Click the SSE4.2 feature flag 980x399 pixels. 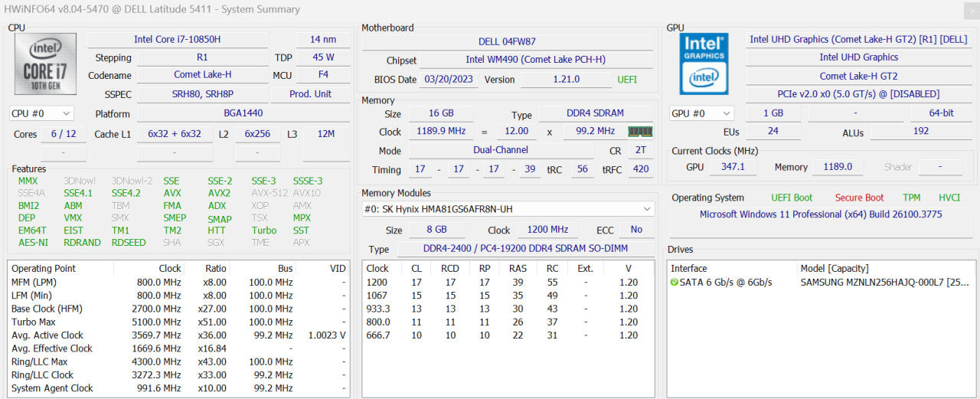click(x=126, y=193)
